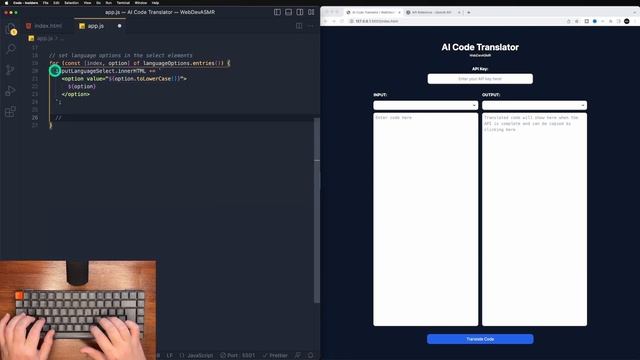
Task: Expand the OUTPUT language dropdown
Action: click(534, 105)
